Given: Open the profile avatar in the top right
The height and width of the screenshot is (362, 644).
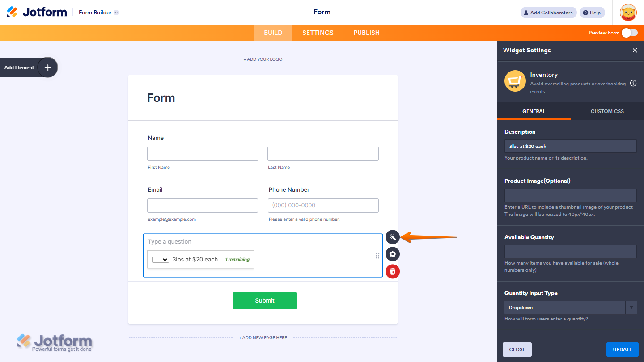Looking at the screenshot, I should click(628, 12).
